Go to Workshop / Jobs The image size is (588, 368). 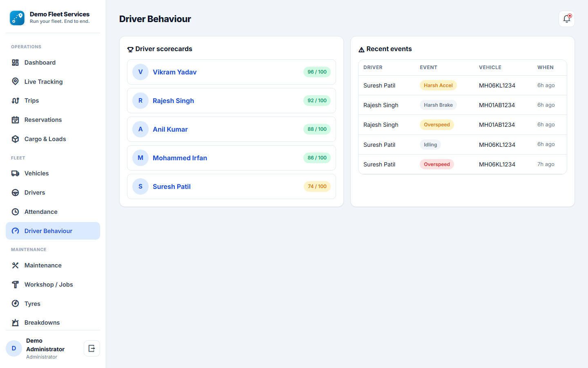click(x=53, y=285)
